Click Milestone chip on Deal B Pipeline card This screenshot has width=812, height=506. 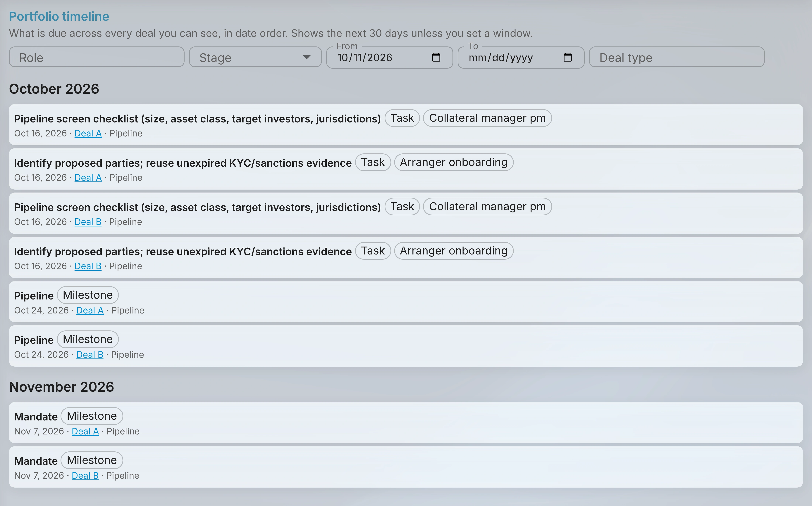pos(88,339)
